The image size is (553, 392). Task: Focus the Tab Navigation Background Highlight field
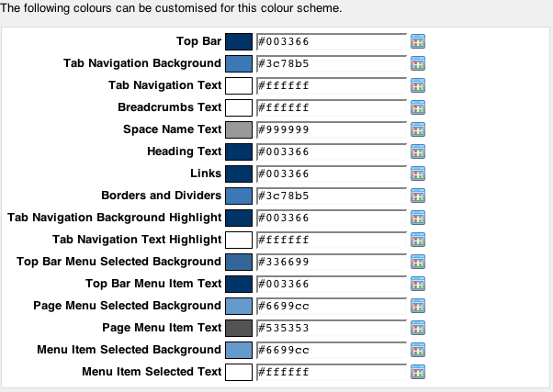point(330,218)
